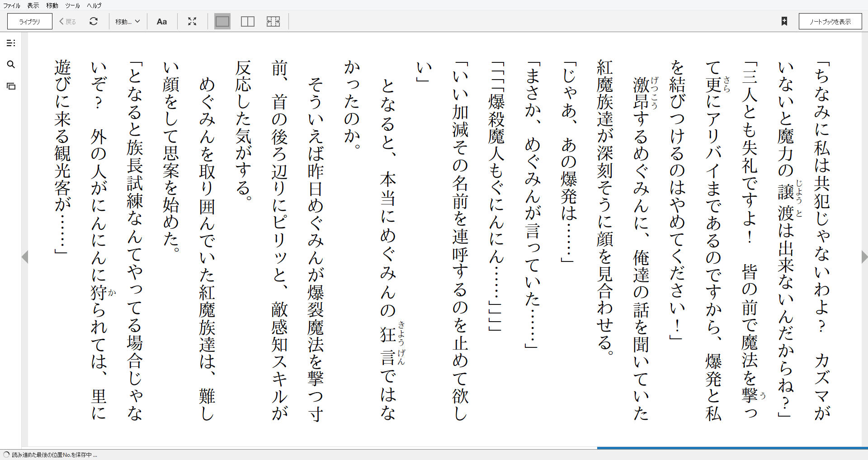Click the line starting そういえば昨日めぐみんが
This screenshot has width=868, height=460.
[316, 250]
